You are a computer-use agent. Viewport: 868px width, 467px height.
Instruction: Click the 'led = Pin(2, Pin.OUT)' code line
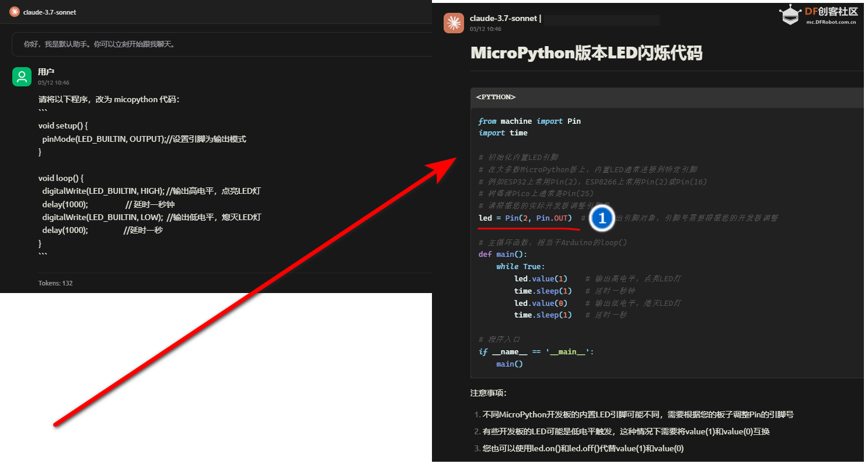point(525,218)
